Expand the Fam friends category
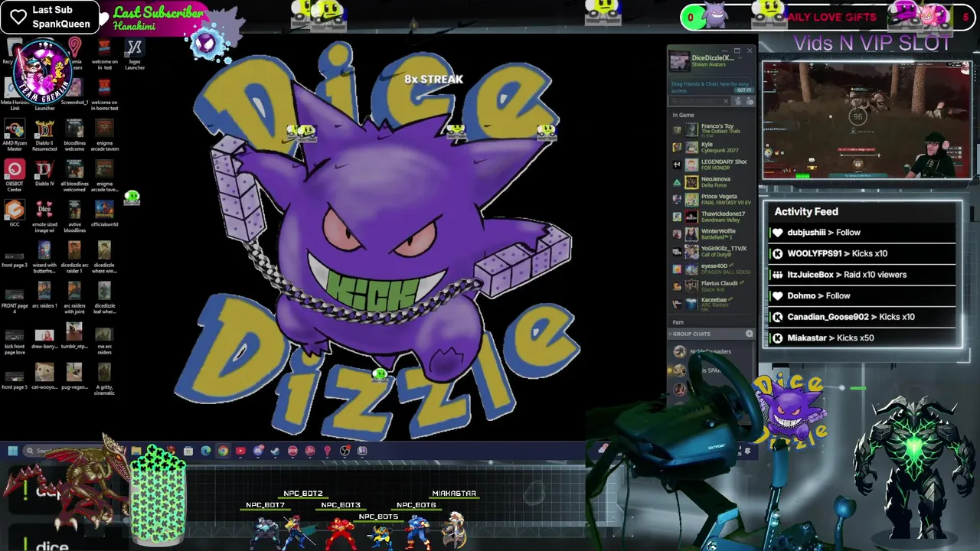Viewport: 980px width, 551px height. pos(678,322)
